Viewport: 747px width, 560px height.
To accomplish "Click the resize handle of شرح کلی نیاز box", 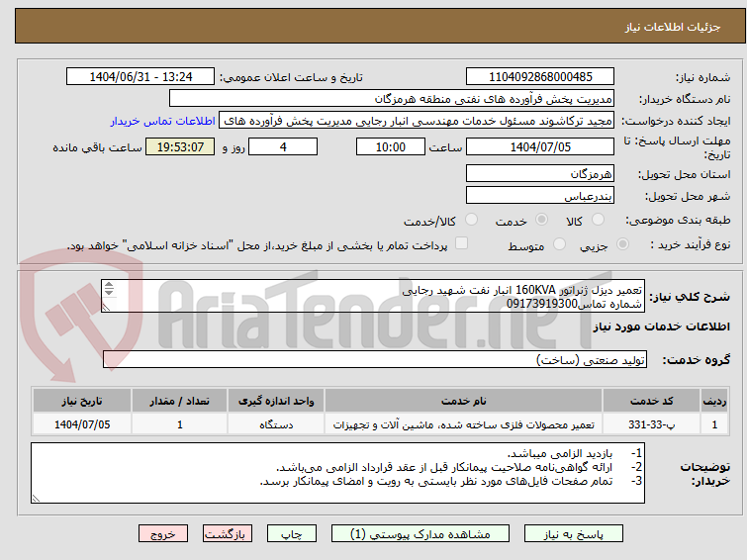I will click(x=106, y=308).
